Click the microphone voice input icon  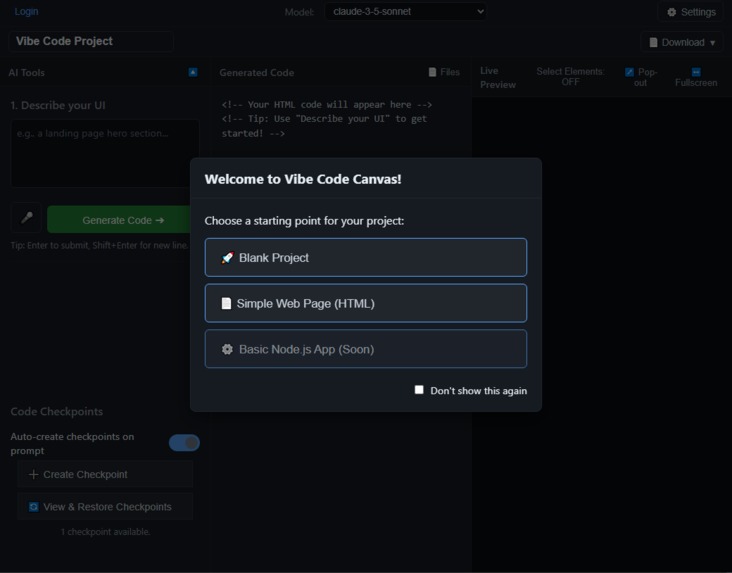click(x=27, y=218)
